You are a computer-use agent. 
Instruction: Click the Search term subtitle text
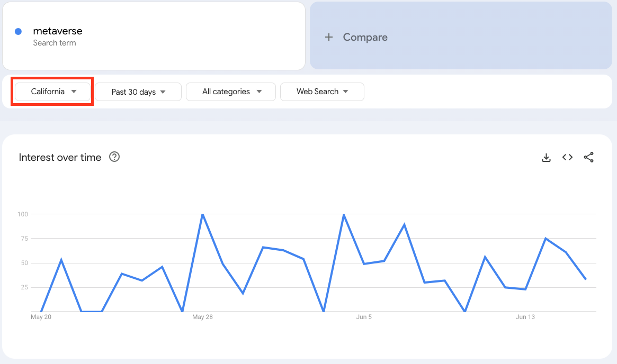[x=55, y=43]
